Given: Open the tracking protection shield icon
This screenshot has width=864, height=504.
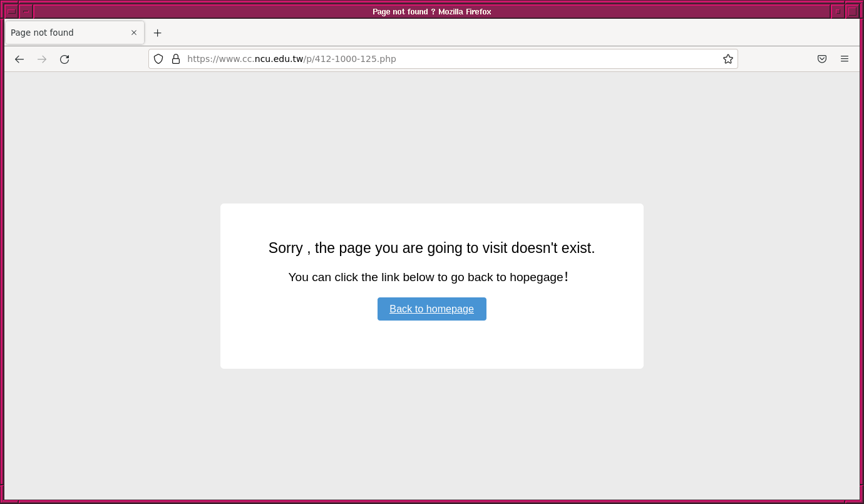Looking at the screenshot, I should coord(158,59).
